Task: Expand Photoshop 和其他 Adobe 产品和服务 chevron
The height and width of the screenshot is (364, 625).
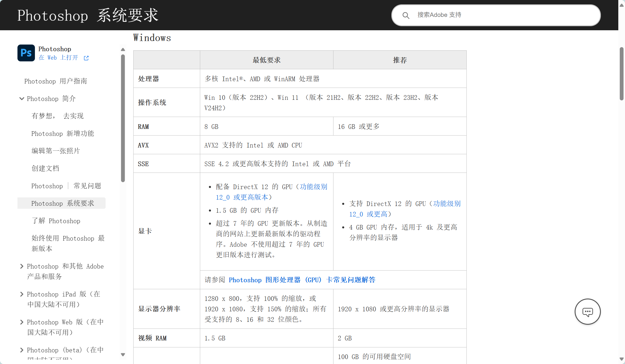Action: click(x=22, y=266)
